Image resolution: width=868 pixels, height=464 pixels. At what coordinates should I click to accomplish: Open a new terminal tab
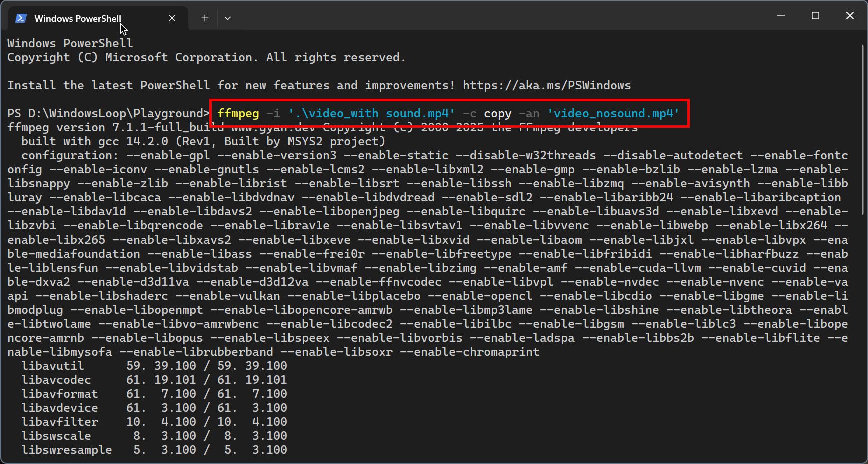pyautogui.click(x=205, y=18)
